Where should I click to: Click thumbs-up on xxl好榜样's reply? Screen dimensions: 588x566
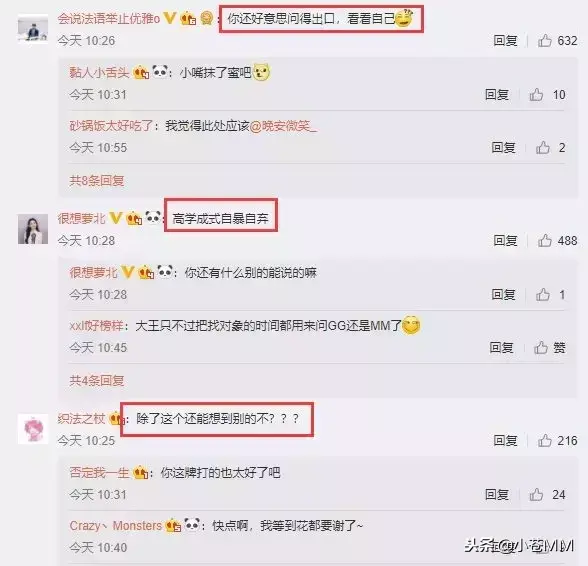tap(541, 348)
